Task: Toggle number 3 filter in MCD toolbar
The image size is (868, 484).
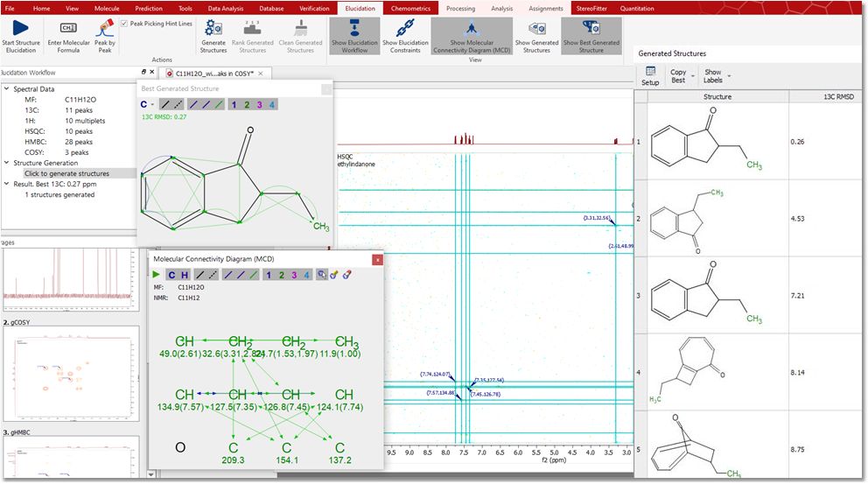Action: click(x=294, y=275)
